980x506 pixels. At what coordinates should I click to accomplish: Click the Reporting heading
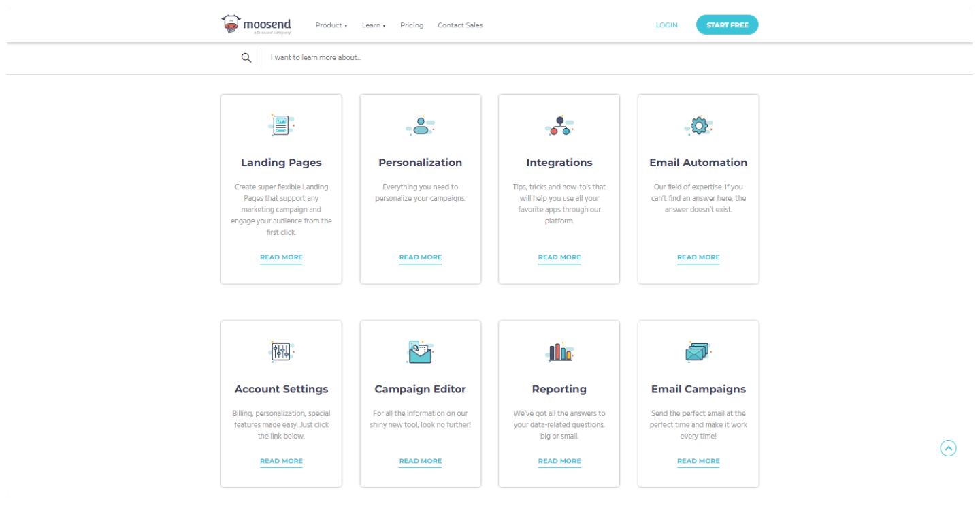[559, 390]
